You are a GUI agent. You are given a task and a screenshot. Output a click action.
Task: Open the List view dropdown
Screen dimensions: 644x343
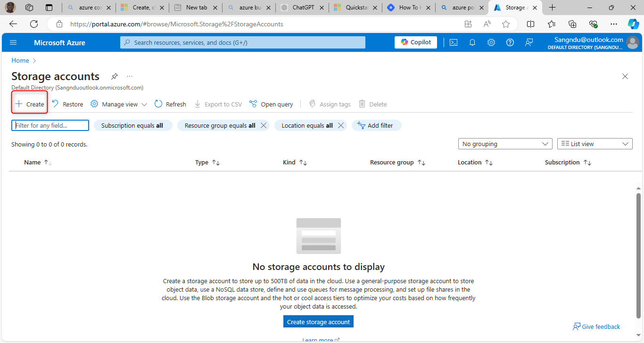click(x=595, y=144)
